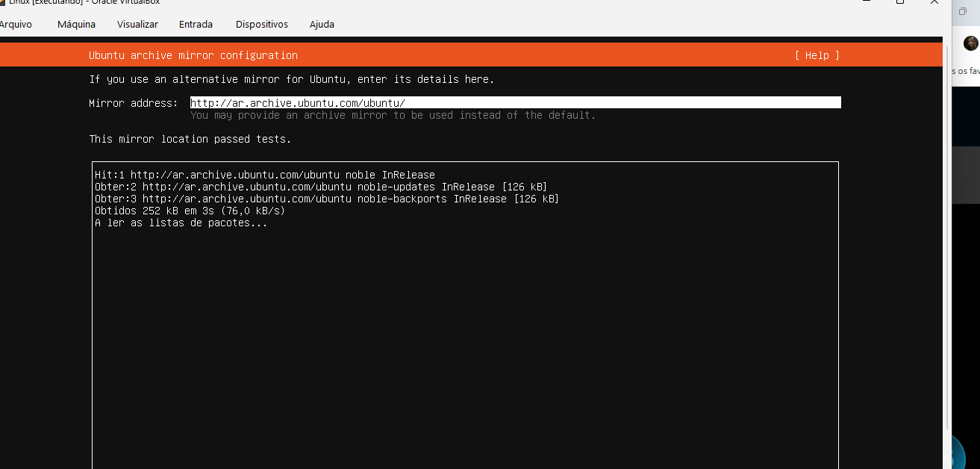Image resolution: width=980 pixels, height=469 pixels.
Task: Close the VirtualBox window
Action: pyautogui.click(x=934, y=2)
